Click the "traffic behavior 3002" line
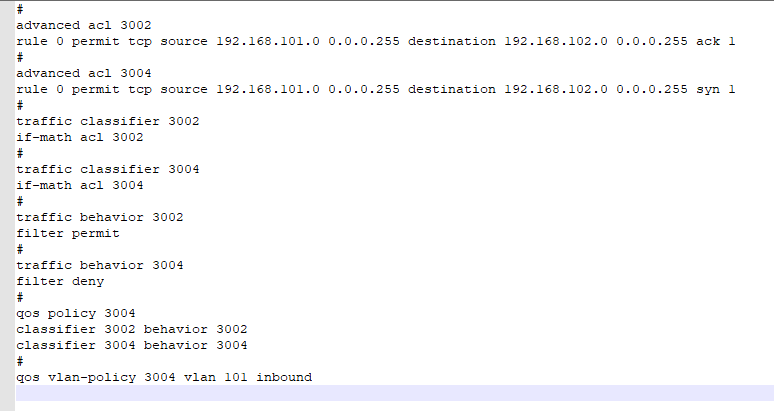This screenshot has width=774, height=411. (x=100, y=217)
